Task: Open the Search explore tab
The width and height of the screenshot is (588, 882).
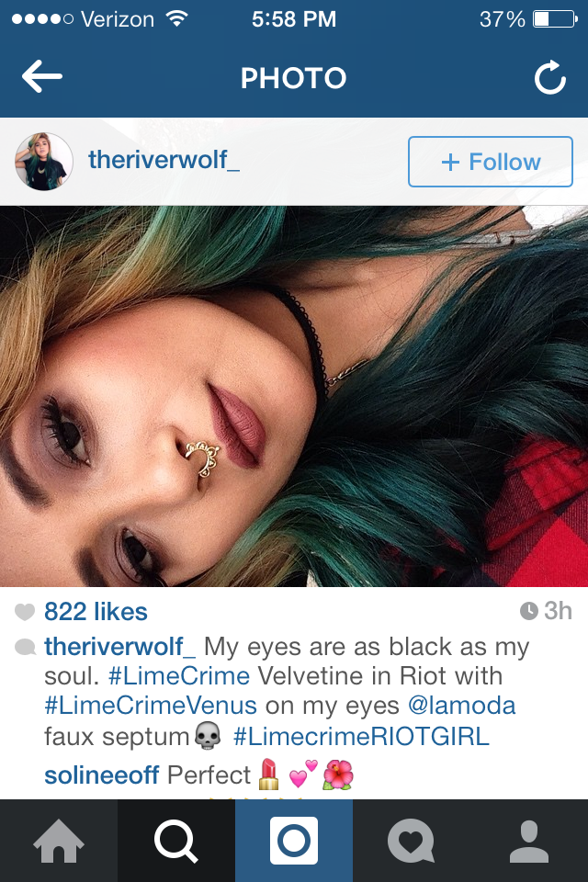Action: (x=176, y=841)
